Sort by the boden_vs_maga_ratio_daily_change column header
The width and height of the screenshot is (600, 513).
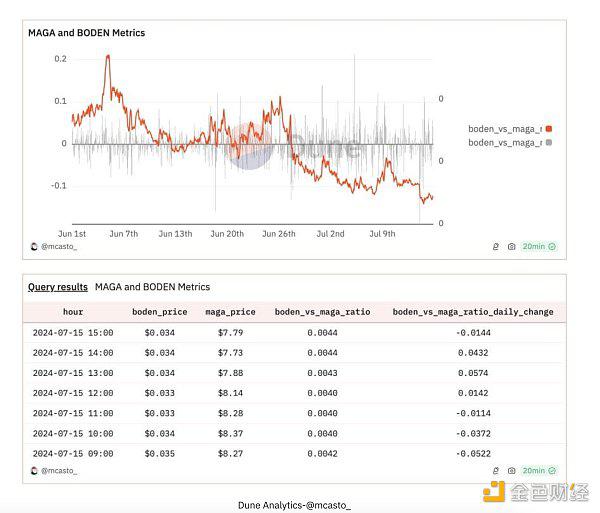473,312
